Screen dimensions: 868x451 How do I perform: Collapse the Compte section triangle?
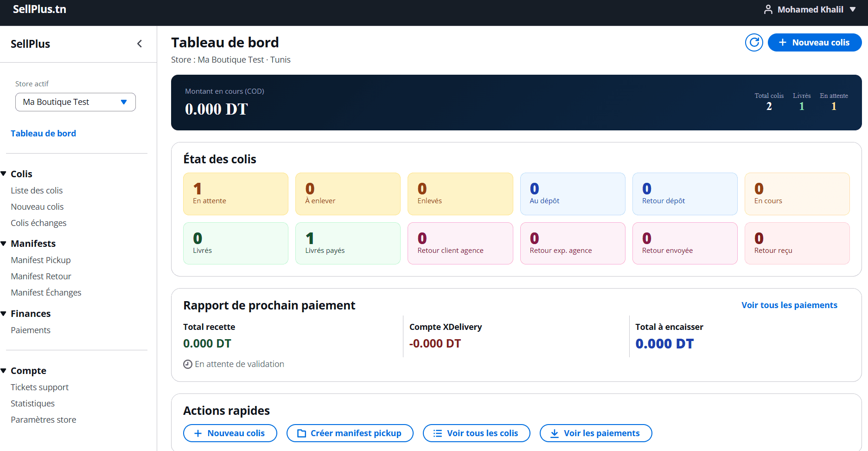pos(4,371)
